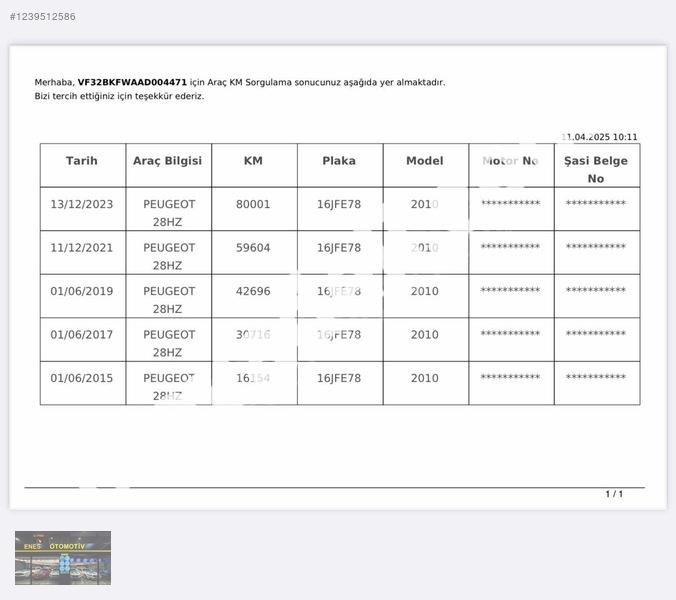Viewport: 676px width, 600px height.
Task: Click the KM value in the 01/06/2017 row
Action: click(x=253, y=335)
